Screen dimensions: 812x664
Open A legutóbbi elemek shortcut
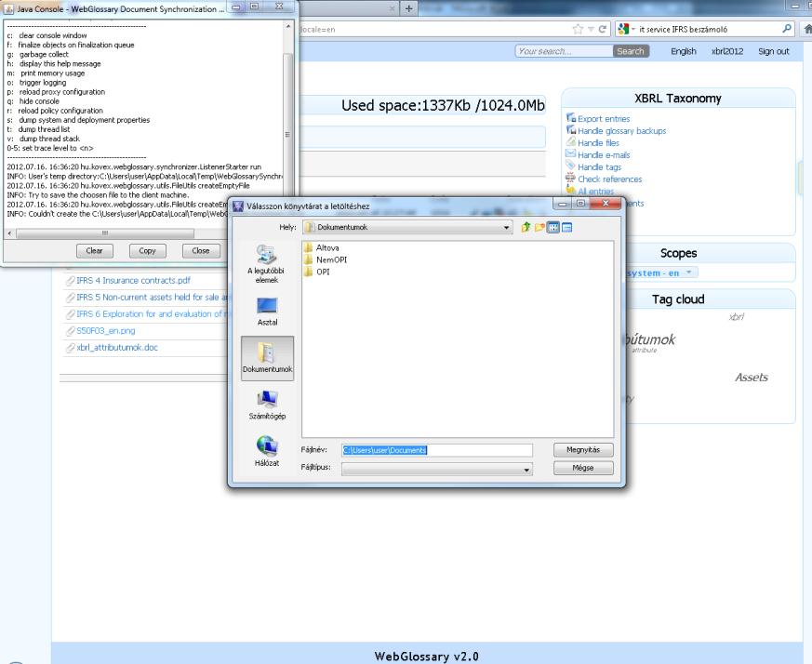click(267, 264)
